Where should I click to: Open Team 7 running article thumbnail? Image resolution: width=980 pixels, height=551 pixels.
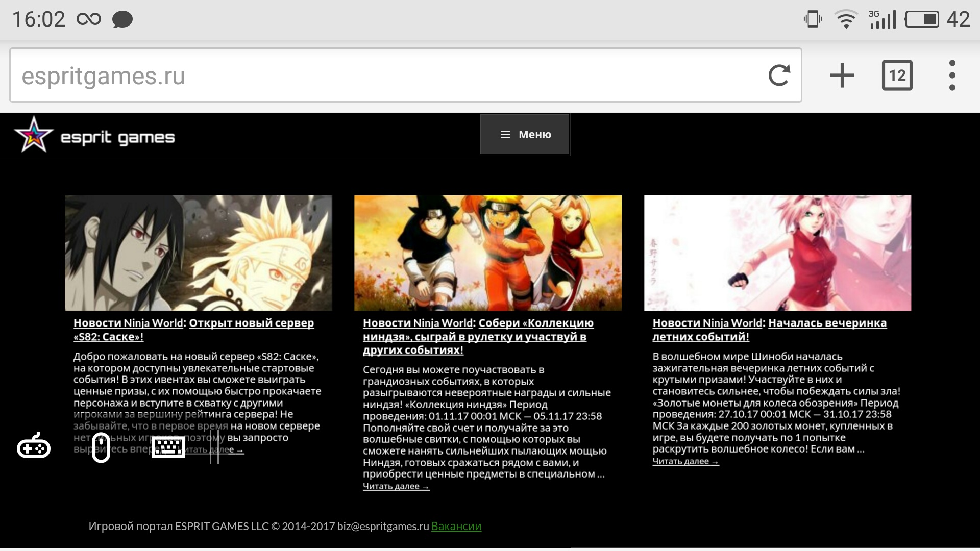[487, 253]
